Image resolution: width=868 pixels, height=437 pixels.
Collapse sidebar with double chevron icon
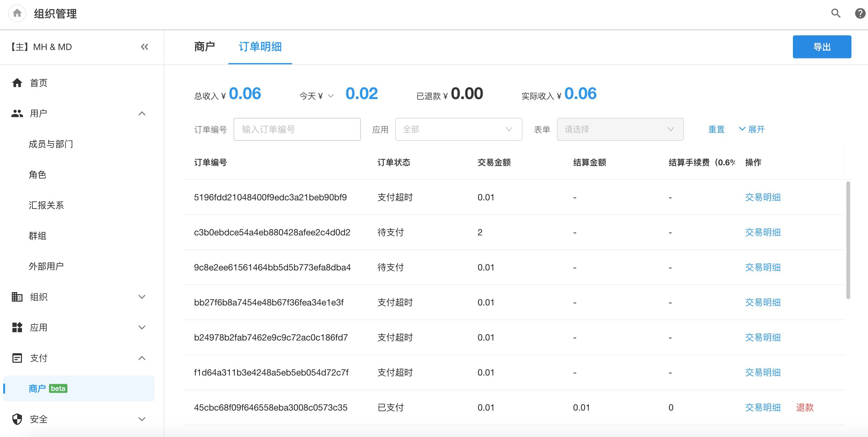coord(144,47)
